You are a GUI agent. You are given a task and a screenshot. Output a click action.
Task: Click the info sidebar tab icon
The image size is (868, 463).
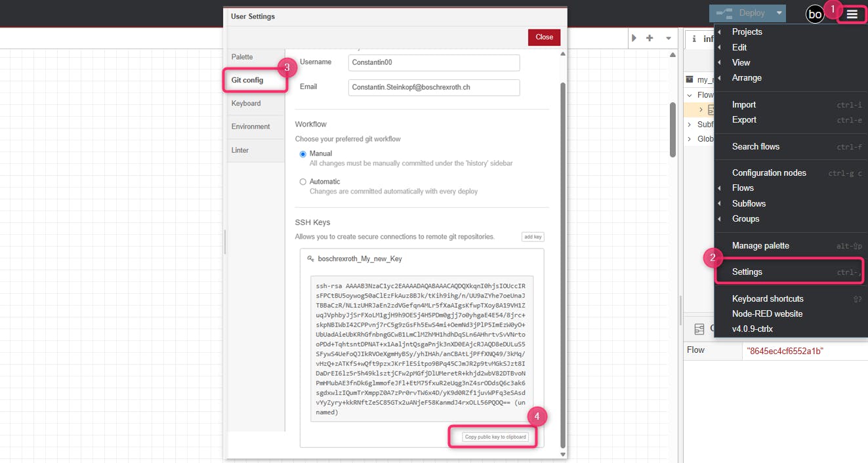click(x=695, y=39)
